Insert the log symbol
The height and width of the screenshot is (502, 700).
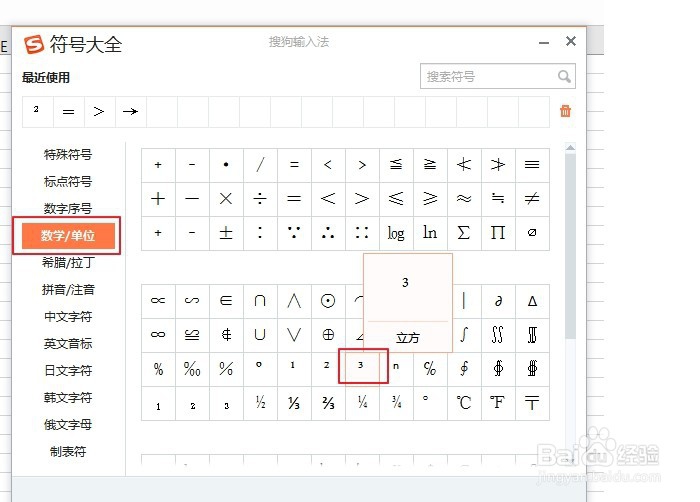pyautogui.click(x=396, y=233)
